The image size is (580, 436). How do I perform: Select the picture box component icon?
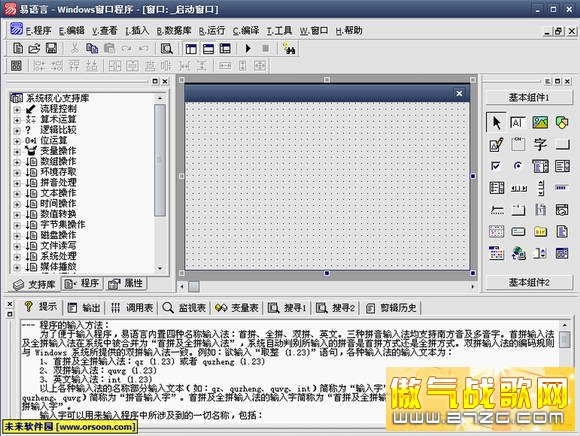540,122
